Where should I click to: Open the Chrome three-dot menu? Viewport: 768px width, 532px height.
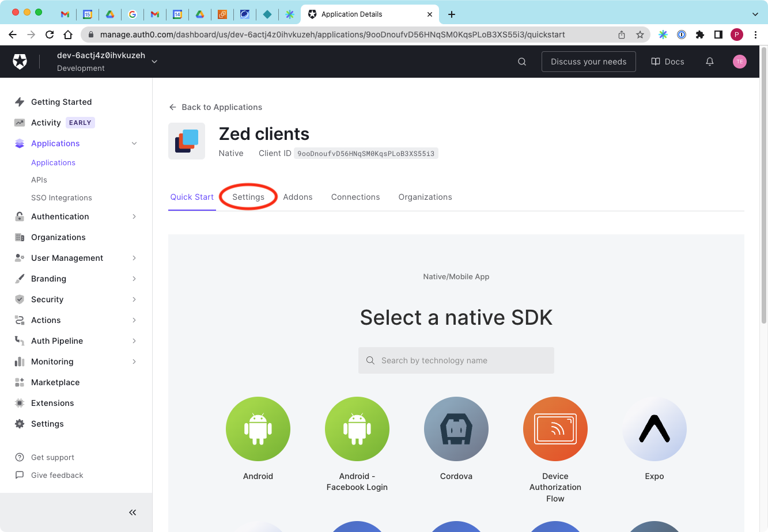[x=755, y=35]
